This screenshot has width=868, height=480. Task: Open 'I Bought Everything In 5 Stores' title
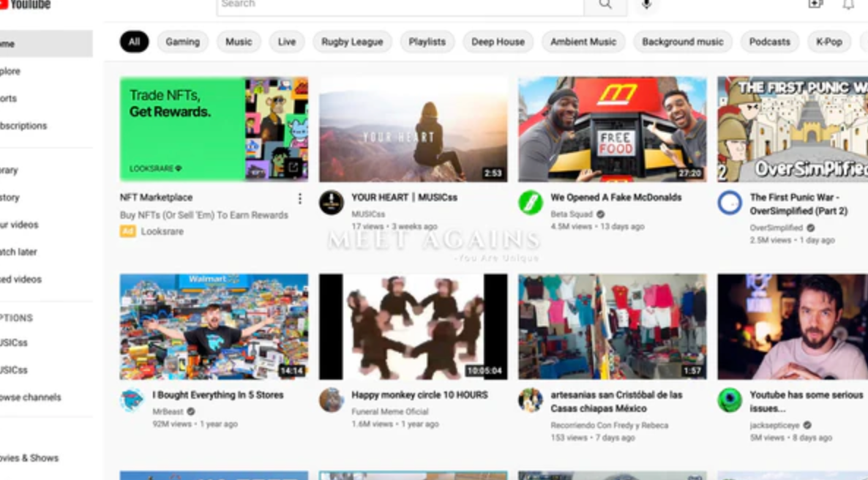218,394
